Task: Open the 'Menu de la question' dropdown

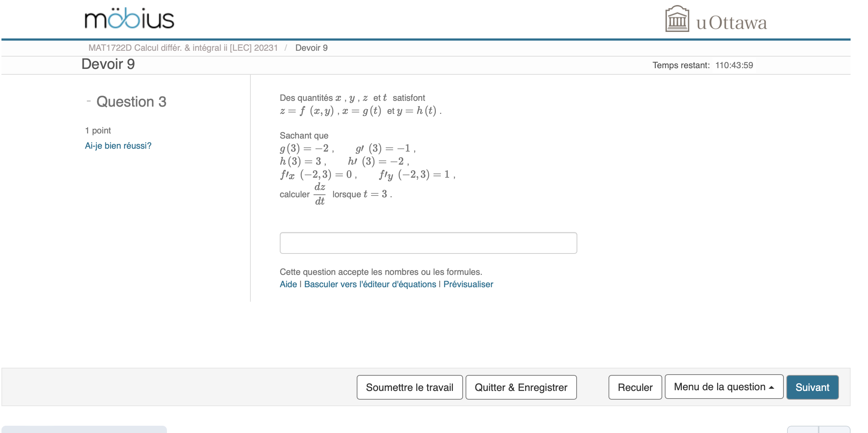Action: [x=724, y=387]
